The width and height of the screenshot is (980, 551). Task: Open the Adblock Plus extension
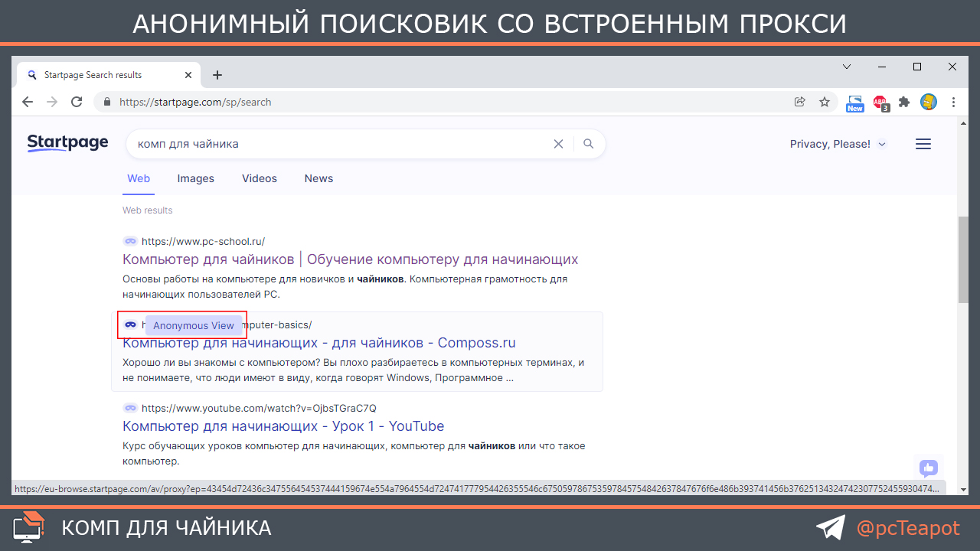[x=880, y=103]
